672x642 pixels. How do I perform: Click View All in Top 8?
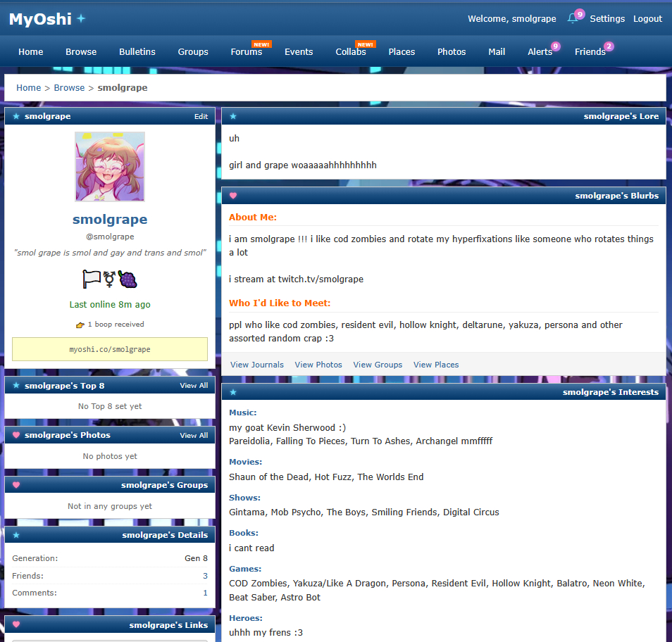click(x=194, y=386)
